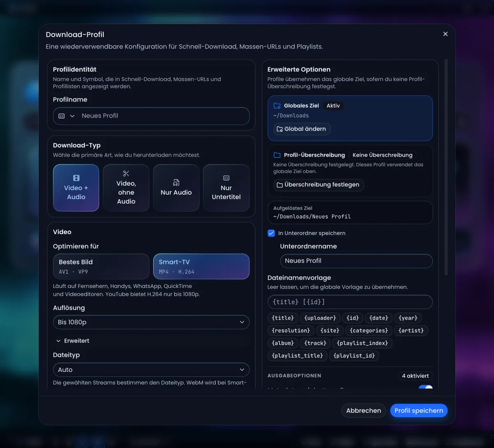Click Abbrechen to cancel

point(364,411)
